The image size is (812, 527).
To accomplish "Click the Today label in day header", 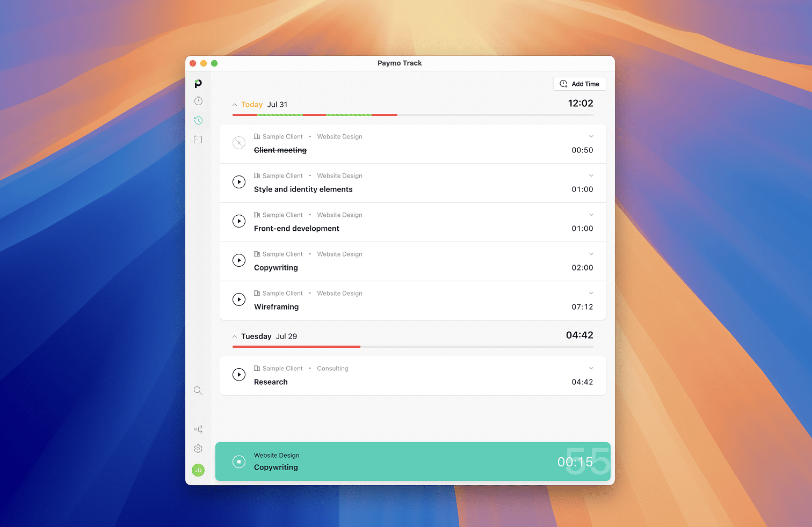I will [x=252, y=105].
